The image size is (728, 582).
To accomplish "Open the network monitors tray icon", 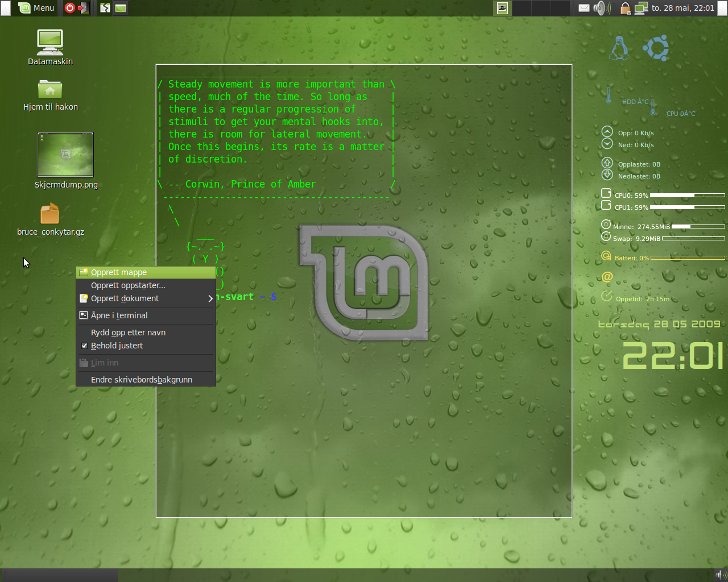I will click(641, 8).
